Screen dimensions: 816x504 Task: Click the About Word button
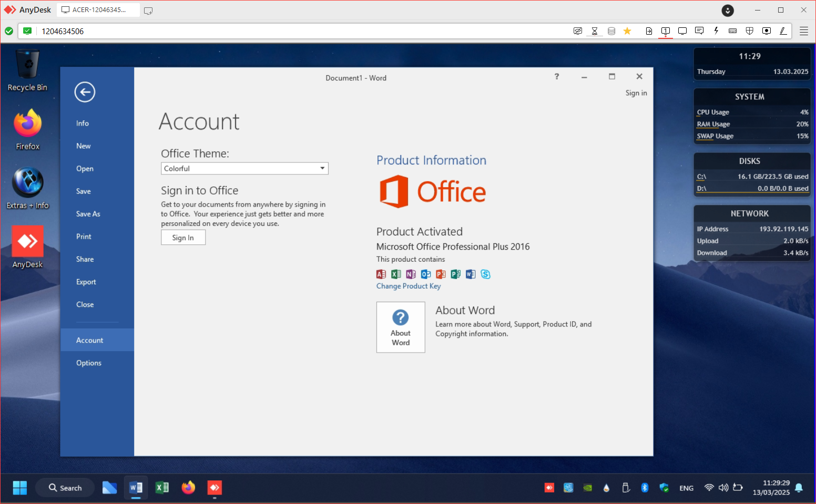pyautogui.click(x=400, y=327)
